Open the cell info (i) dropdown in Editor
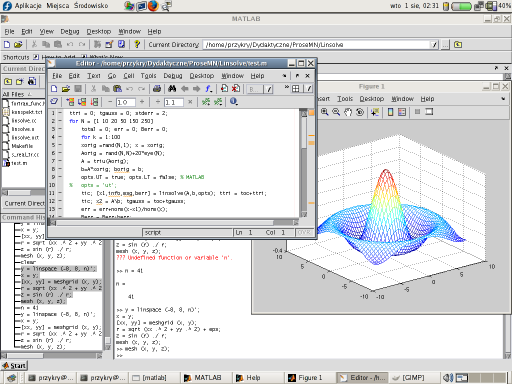The width and height of the screenshot is (512, 384). click(234, 102)
